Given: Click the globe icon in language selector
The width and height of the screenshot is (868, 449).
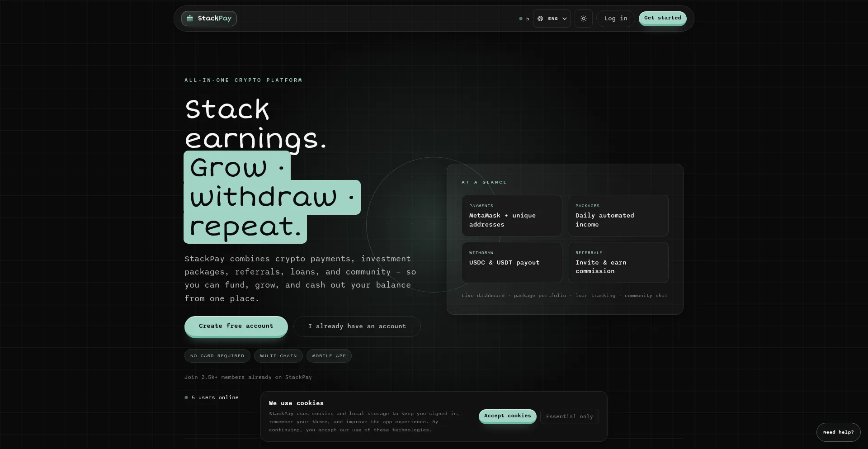Looking at the screenshot, I should pos(540,19).
